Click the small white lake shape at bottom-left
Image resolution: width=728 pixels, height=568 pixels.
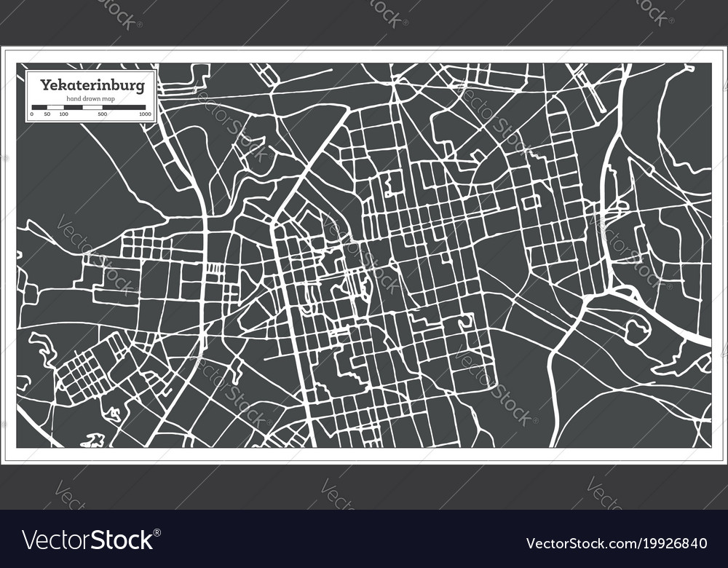click(x=92, y=440)
